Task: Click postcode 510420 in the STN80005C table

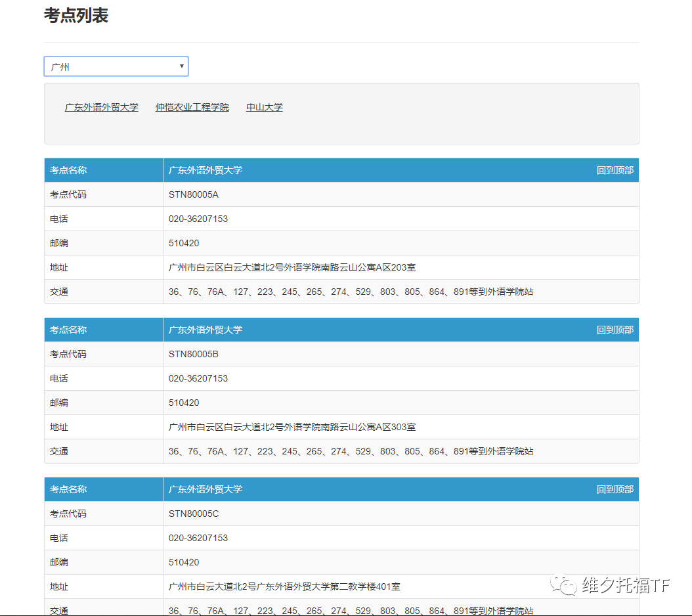Action: coord(184,562)
